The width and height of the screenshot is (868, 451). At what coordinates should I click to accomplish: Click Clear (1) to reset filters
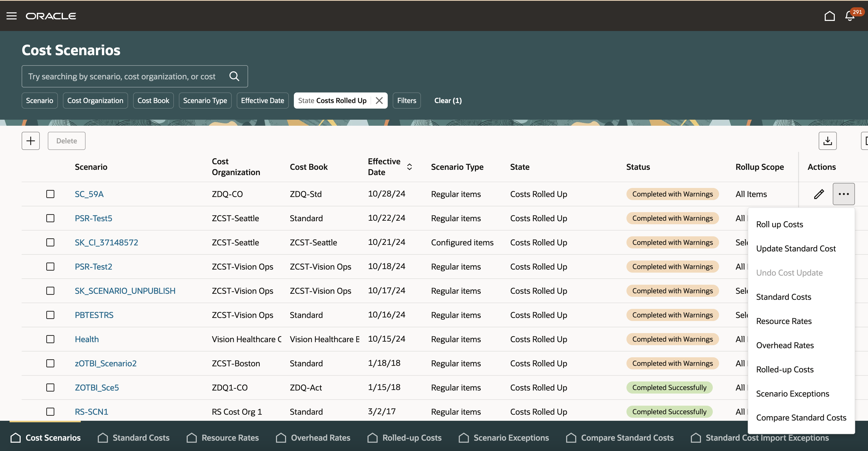448,101
